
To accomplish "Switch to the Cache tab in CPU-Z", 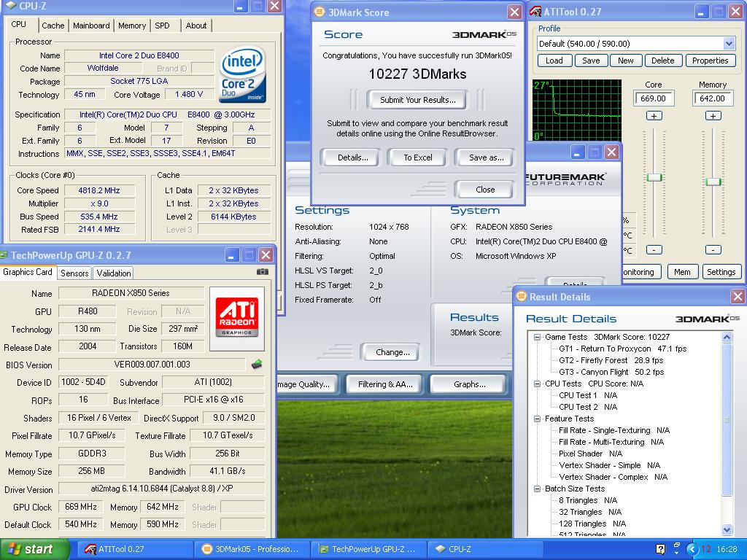I will 53,26.
